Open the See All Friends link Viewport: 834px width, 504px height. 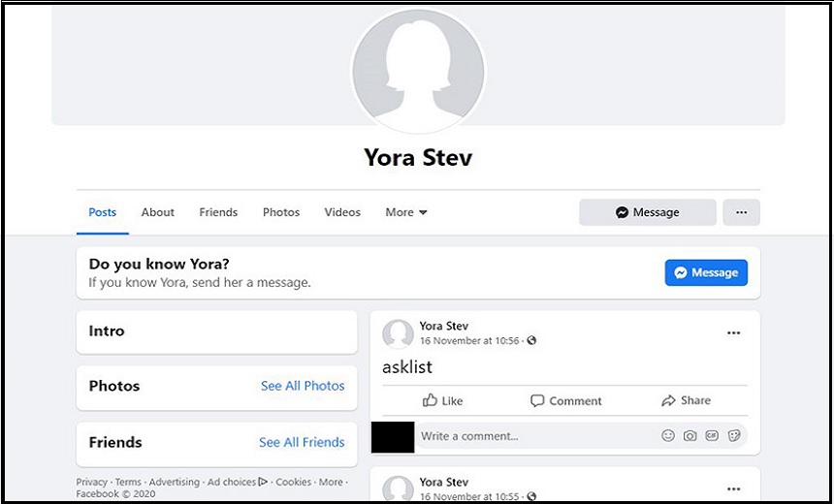tap(302, 442)
